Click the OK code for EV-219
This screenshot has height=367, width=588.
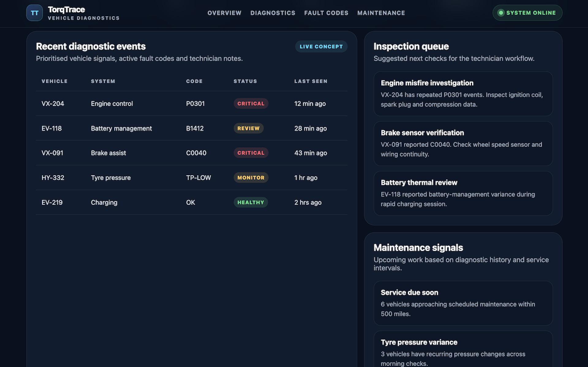190,202
